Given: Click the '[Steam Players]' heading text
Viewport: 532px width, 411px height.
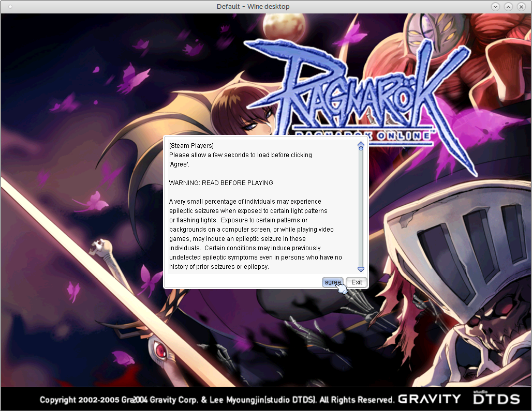Looking at the screenshot, I should [191, 146].
